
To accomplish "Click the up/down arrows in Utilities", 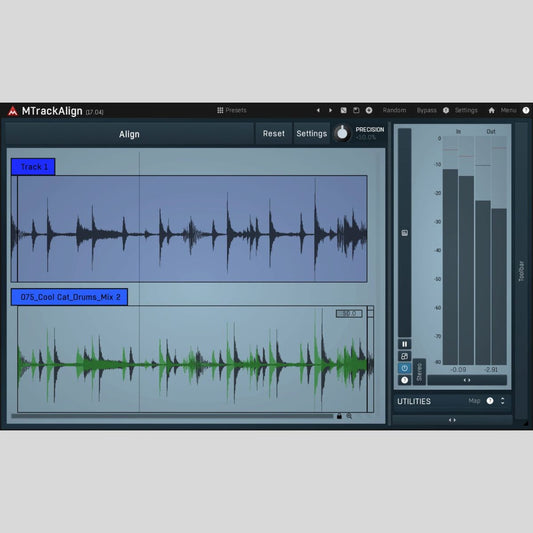I will click(502, 401).
